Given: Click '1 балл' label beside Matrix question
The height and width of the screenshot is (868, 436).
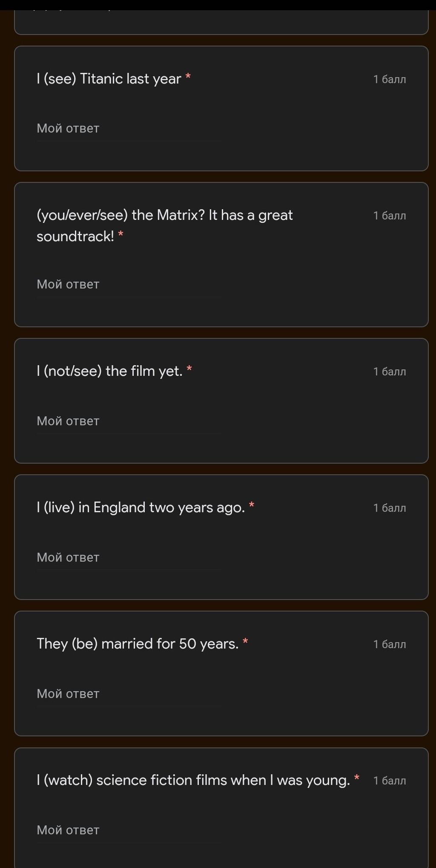Looking at the screenshot, I should pos(389,216).
